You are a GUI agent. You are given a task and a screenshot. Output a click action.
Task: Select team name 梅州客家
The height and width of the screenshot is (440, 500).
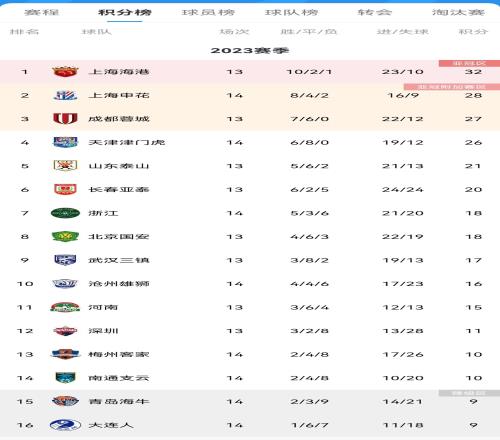pos(119,354)
